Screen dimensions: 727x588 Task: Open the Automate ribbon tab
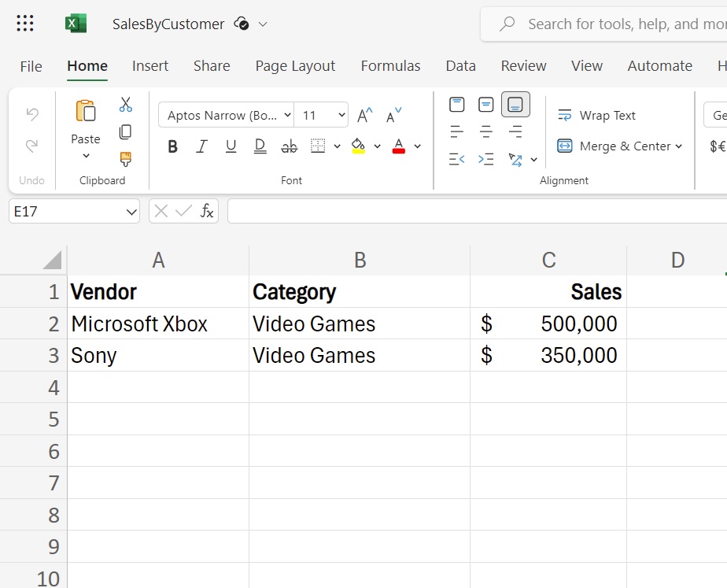(x=659, y=66)
